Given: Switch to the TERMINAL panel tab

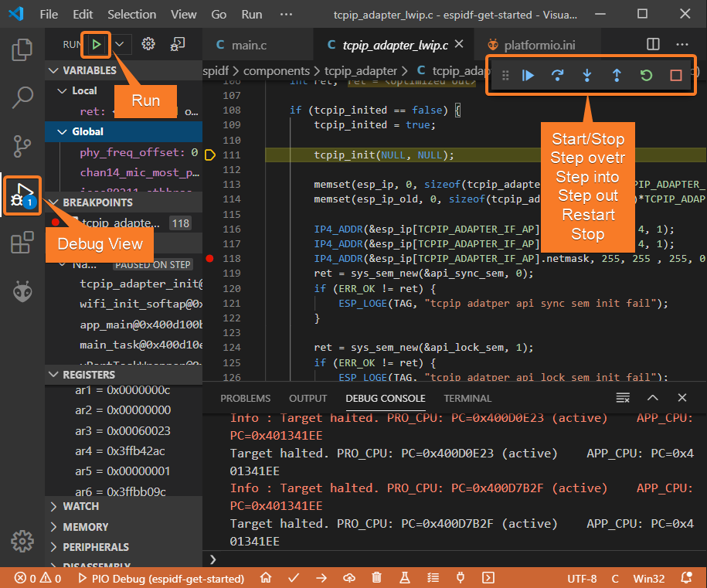Looking at the screenshot, I should [x=467, y=399].
